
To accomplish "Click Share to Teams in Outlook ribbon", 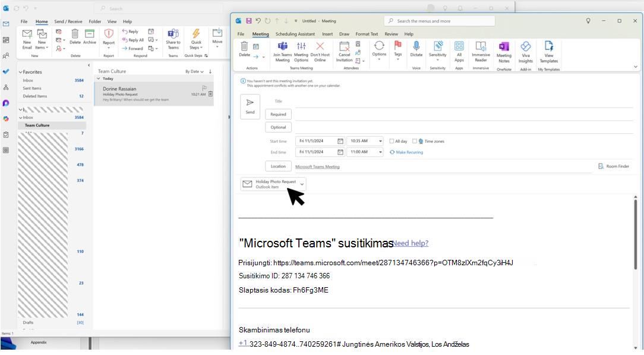I will (x=173, y=39).
